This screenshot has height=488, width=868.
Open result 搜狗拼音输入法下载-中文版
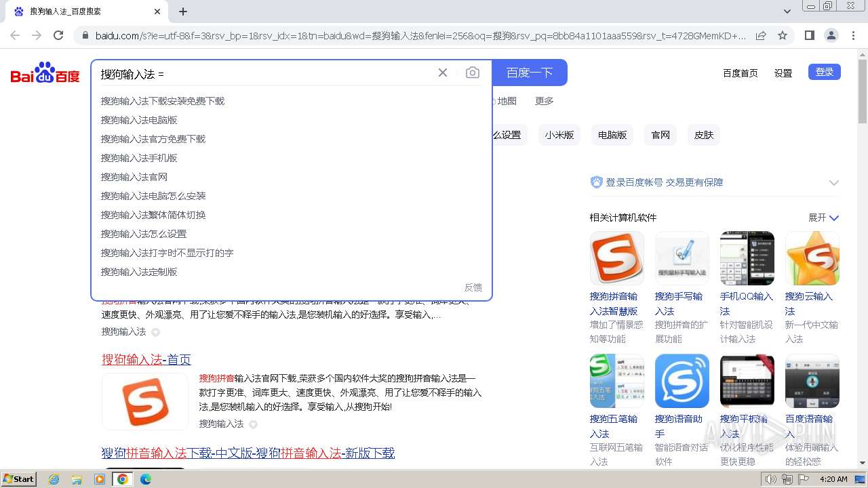point(248,453)
